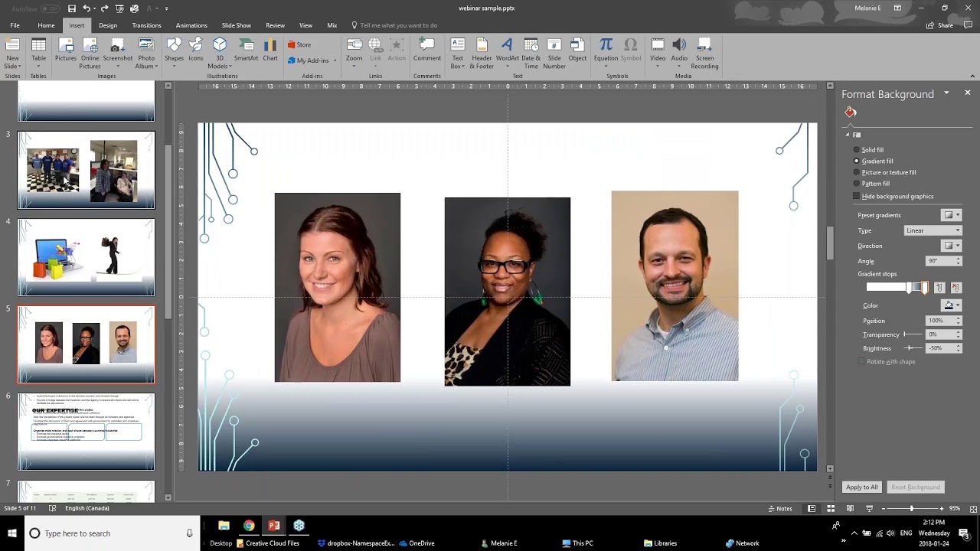Adjust the Transparency slider
This screenshot has width=980, height=551.
913,334
